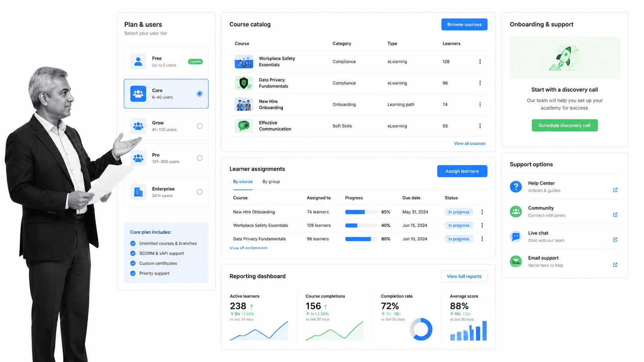Click the 'Soft Skills' category cell

(342, 126)
